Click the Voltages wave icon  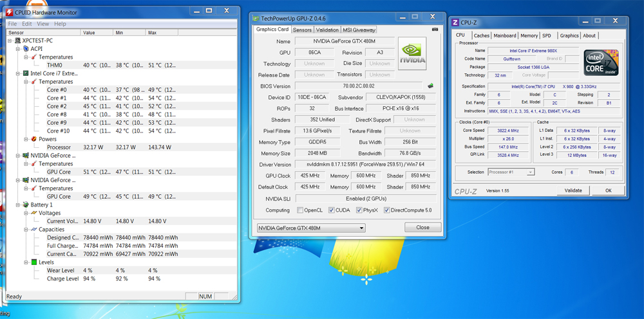(34, 213)
